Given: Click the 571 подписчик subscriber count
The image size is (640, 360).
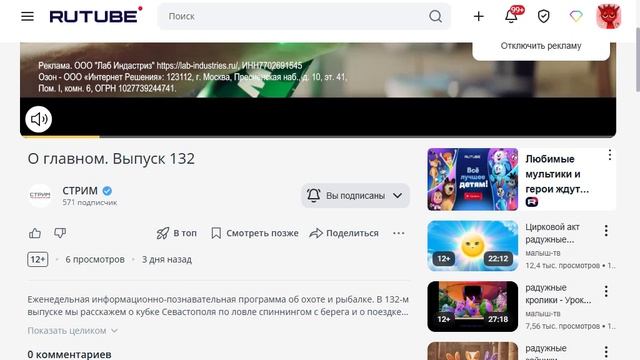Looking at the screenshot, I should pos(90,202).
